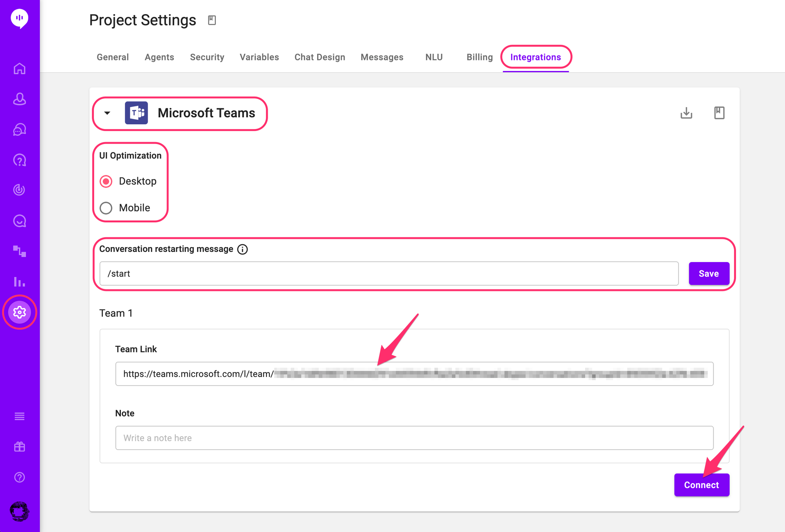This screenshot has width=785, height=532.
Task: Open the live chat headset icon
Action: tap(20, 129)
